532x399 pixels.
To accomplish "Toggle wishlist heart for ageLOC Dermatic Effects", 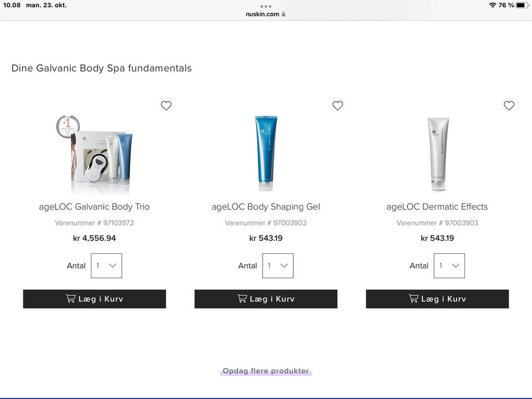I will [x=509, y=105].
